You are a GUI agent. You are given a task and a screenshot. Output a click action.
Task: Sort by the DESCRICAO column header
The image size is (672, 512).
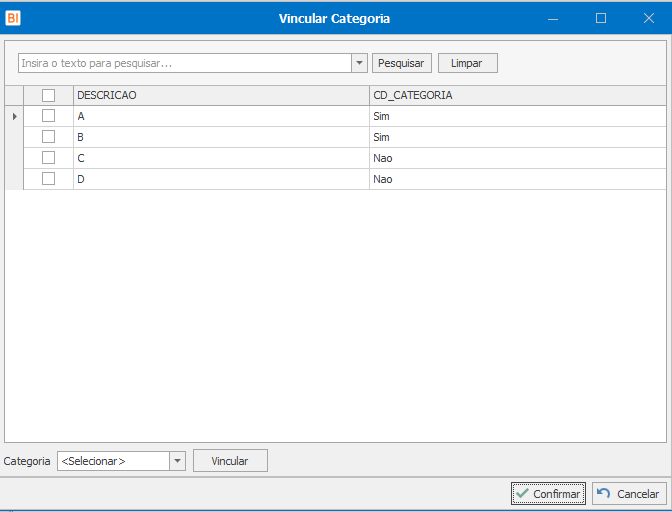221,95
